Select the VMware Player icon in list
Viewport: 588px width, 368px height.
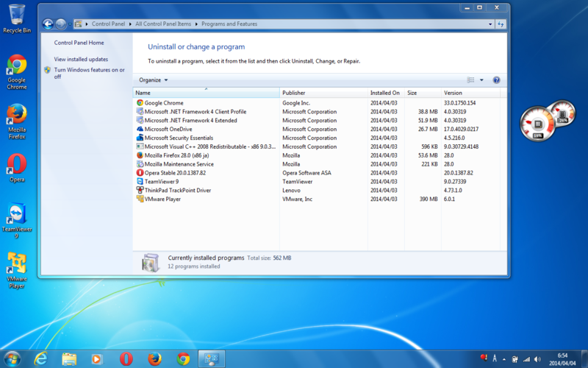click(140, 199)
